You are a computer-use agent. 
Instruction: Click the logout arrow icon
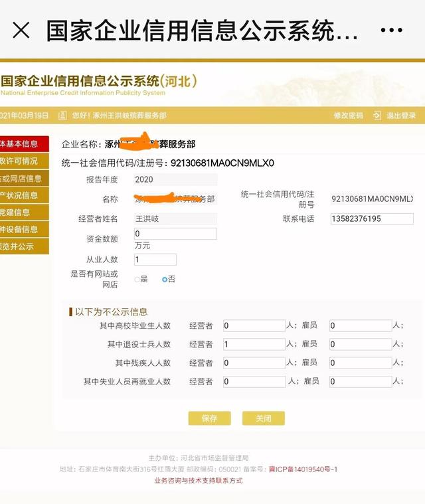point(377,116)
